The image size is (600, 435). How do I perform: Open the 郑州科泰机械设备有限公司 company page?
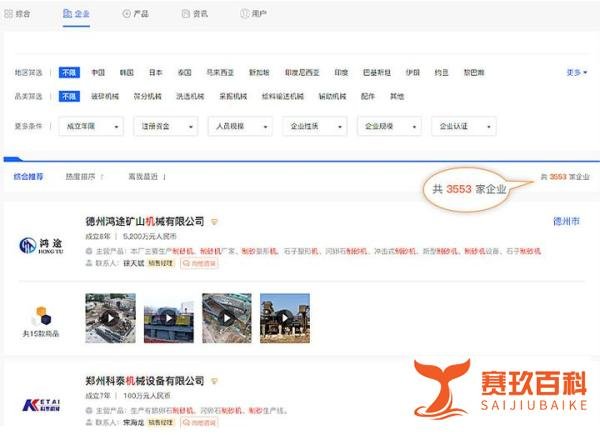point(145,381)
